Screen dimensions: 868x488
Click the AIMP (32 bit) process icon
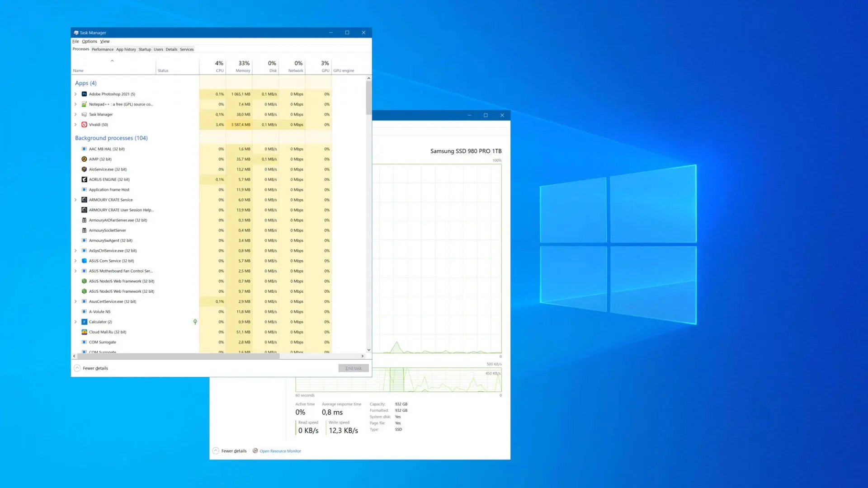coord(84,159)
